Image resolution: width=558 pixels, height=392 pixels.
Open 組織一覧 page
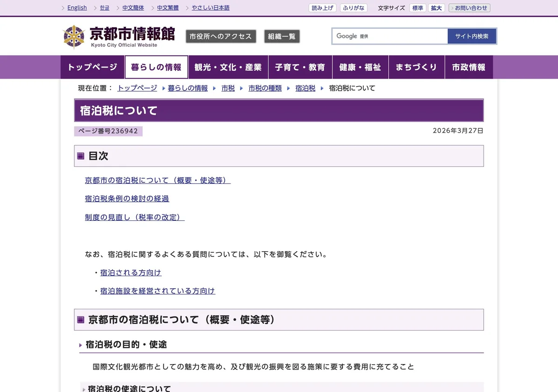(x=282, y=36)
